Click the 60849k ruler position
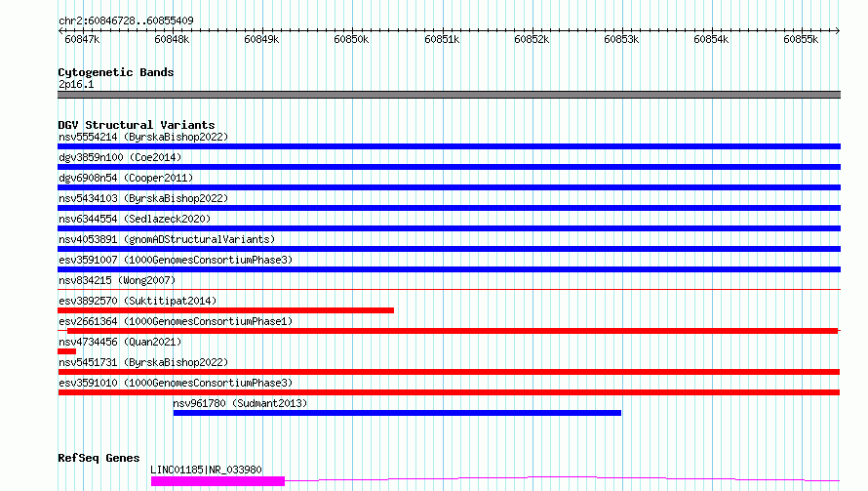868x491 pixels. pyautogui.click(x=261, y=39)
